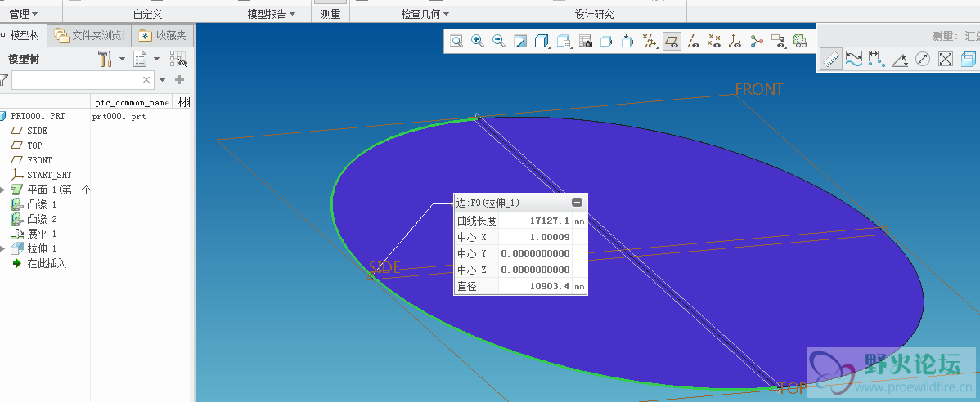Click the spin center icon

(757, 41)
